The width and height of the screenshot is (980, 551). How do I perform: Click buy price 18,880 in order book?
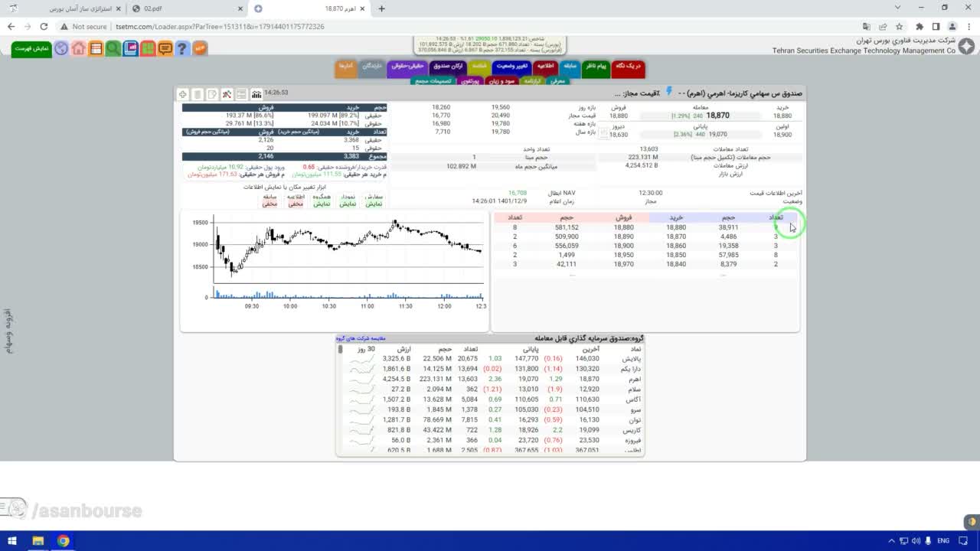pos(676,227)
